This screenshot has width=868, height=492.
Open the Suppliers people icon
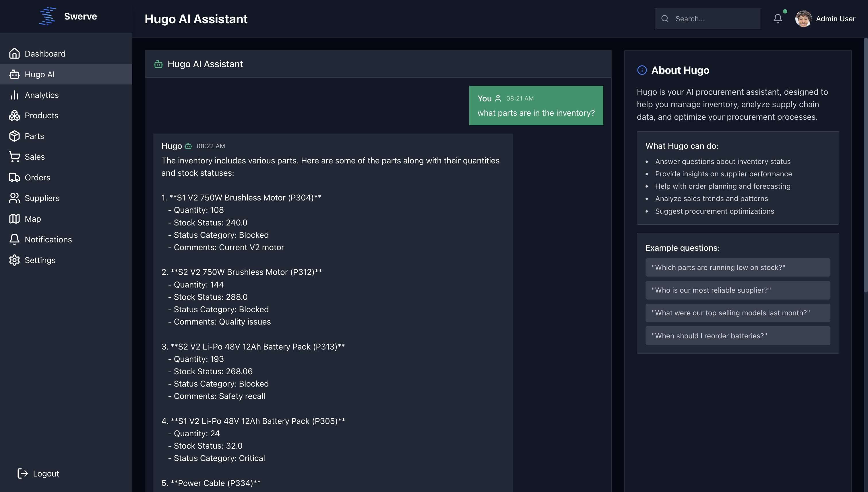[14, 198]
